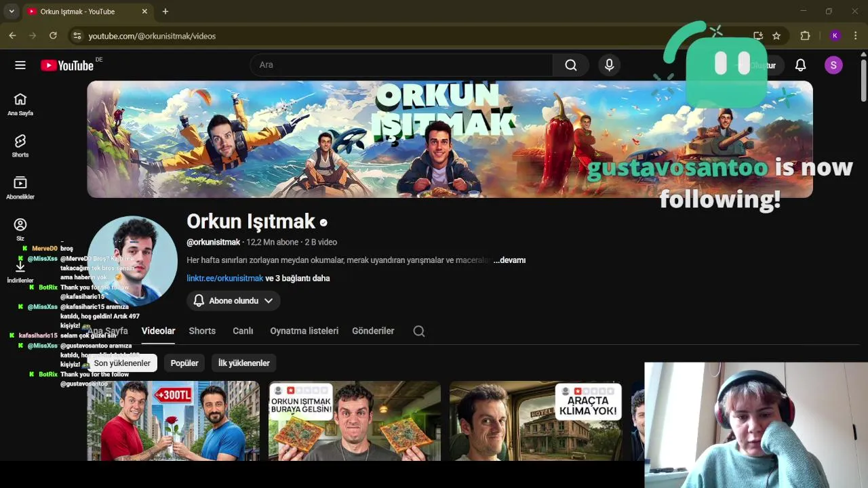868x488 pixels.
Task: Open new browser tab
Action: pos(165,12)
